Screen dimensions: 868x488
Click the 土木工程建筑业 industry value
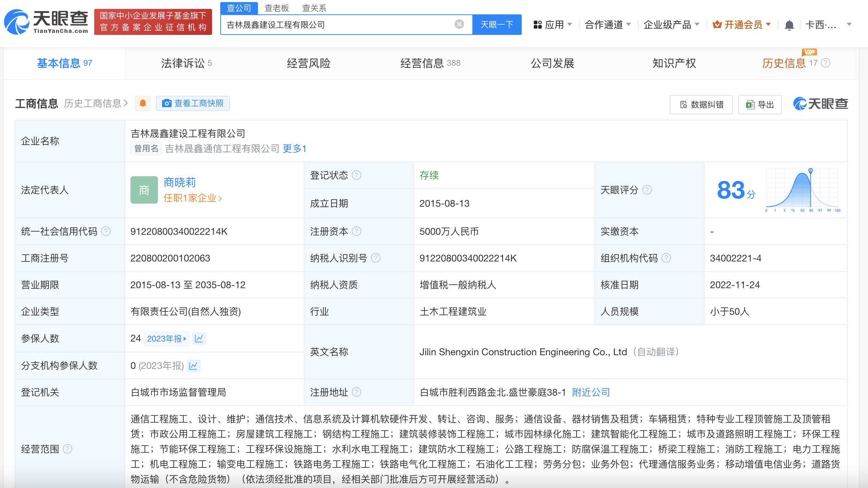453,311
